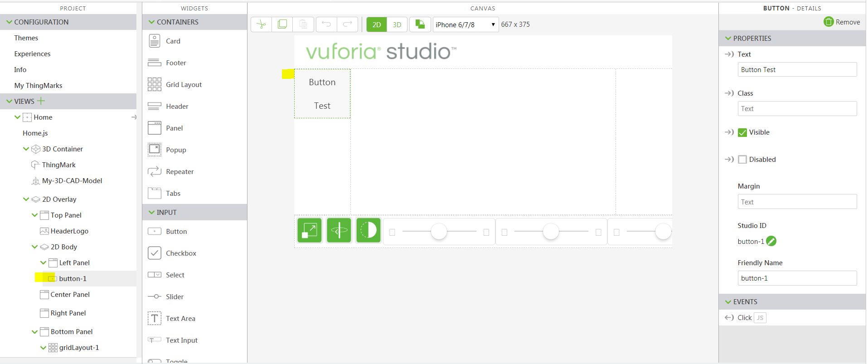Viewport: 868px width, 364px height.
Task: Click the Text property input field
Action: [x=797, y=69]
